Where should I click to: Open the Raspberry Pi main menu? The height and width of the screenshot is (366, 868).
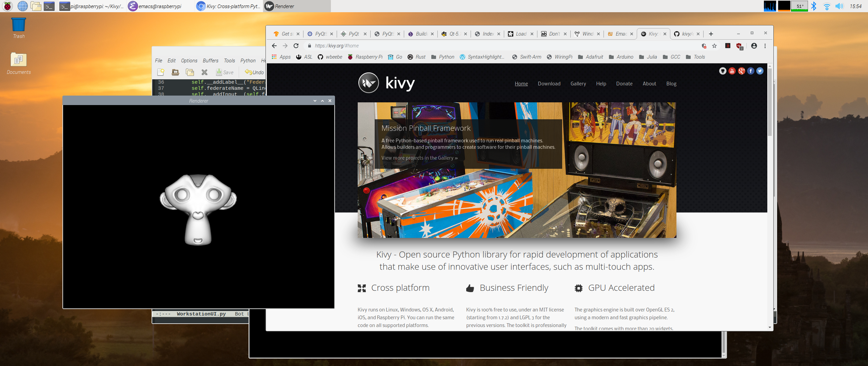tap(7, 6)
